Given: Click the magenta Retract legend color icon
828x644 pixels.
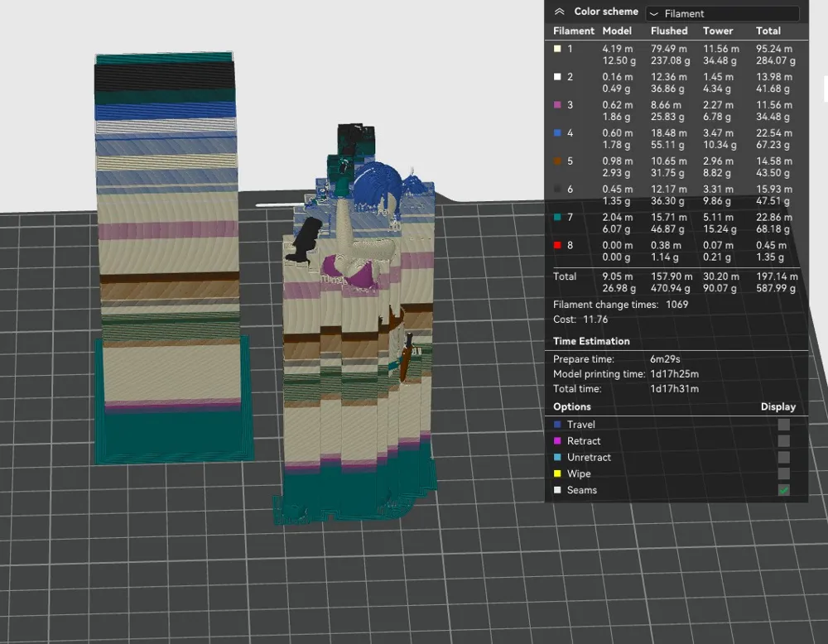Looking at the screenshot, I should coord(557,441).
